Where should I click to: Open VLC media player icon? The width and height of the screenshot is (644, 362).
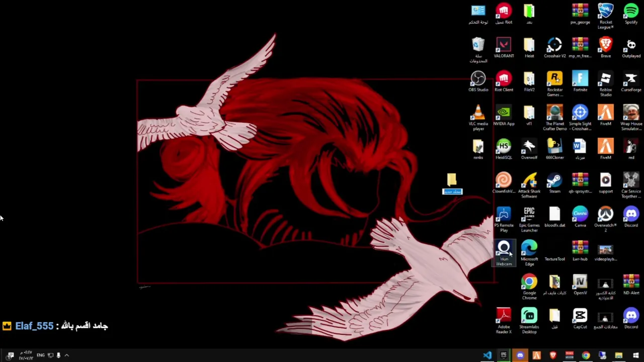478,118
